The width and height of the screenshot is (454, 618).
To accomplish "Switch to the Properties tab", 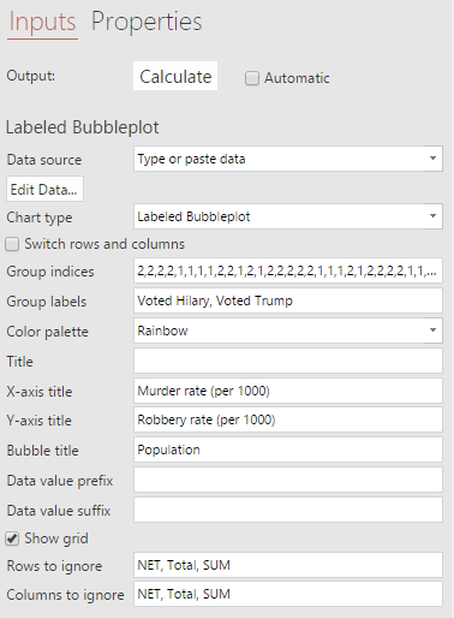I will [146, 22].
